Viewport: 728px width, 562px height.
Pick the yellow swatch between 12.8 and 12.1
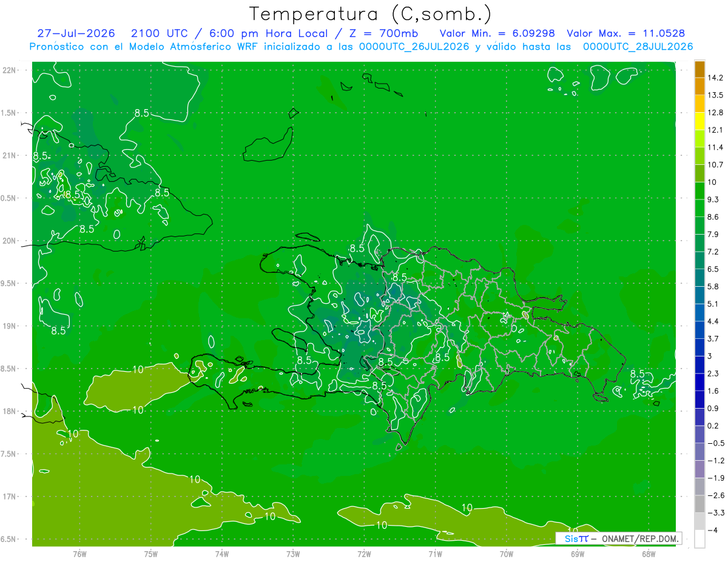pyautogui.click(x=699, y=121)
